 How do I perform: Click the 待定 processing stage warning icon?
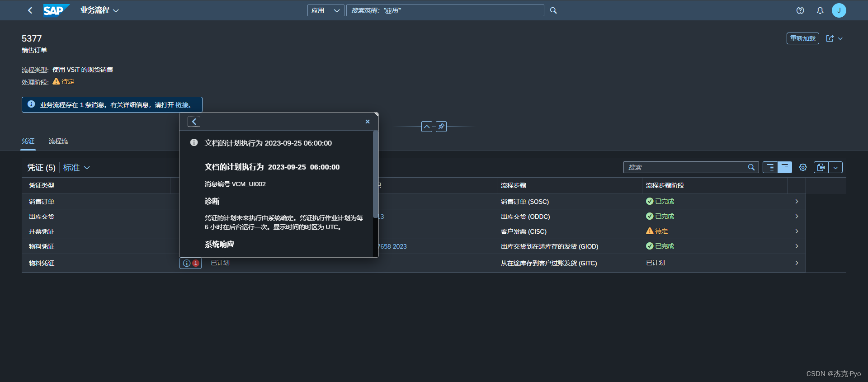coord(56,81)
